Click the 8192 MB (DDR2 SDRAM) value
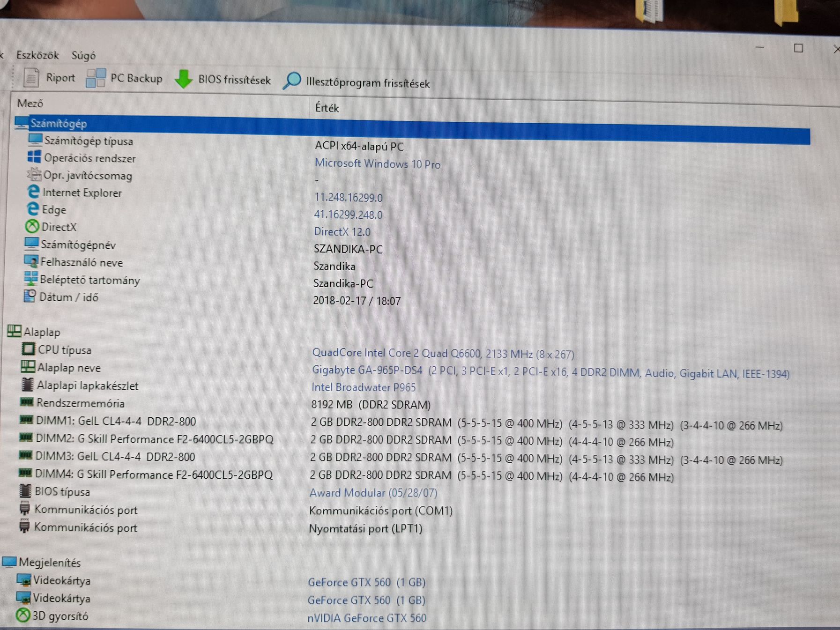Image resolution: width=840 pixels, height=630 pixels. click(x=371, y=405)
